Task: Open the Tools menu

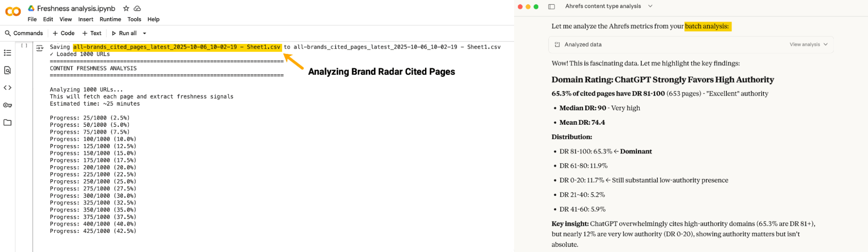Action: point(134,19)
